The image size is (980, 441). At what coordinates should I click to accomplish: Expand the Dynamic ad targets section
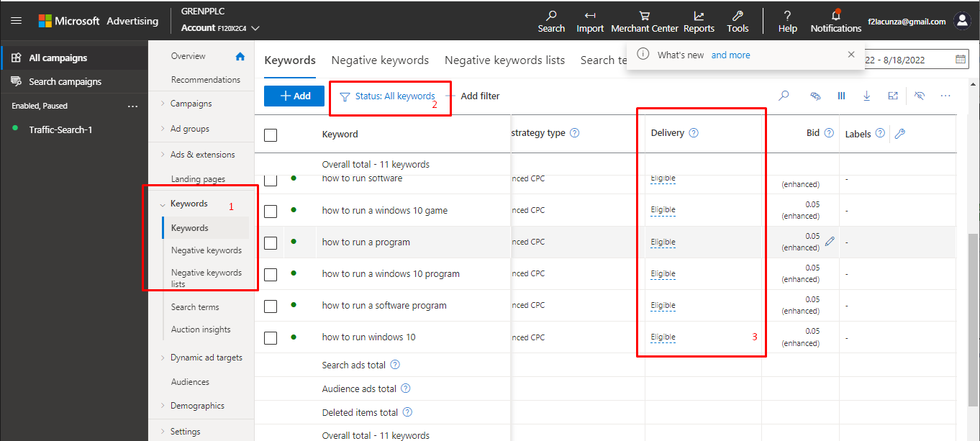163,358
